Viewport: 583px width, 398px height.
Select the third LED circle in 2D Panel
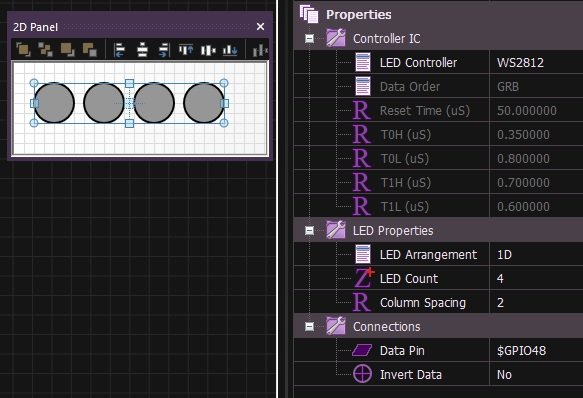tap(154, 103)
